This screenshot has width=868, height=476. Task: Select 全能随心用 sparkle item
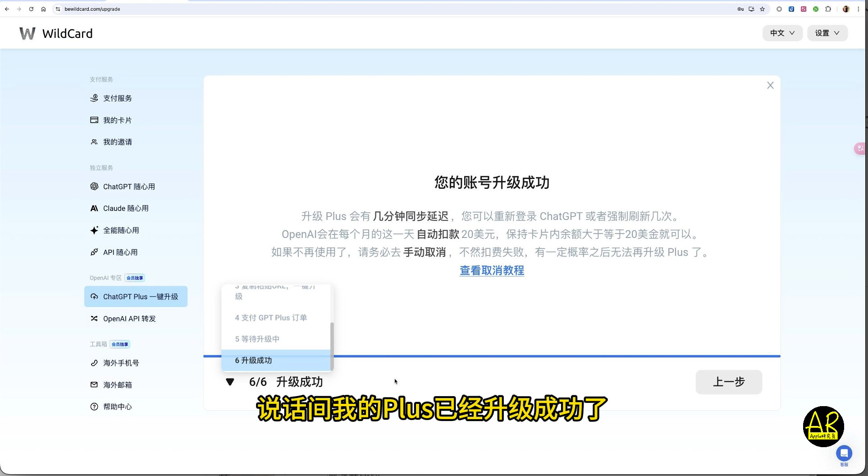coord(114,230)
